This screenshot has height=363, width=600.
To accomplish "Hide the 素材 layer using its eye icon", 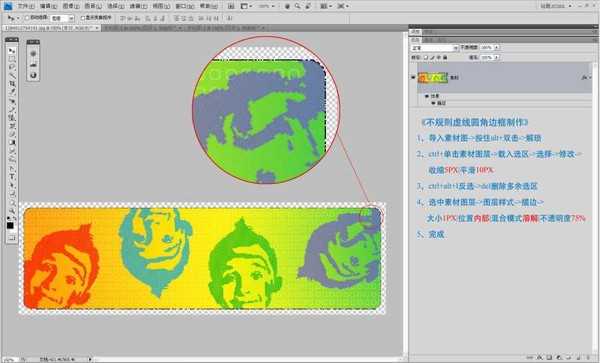I will click(x=413, y=77).
